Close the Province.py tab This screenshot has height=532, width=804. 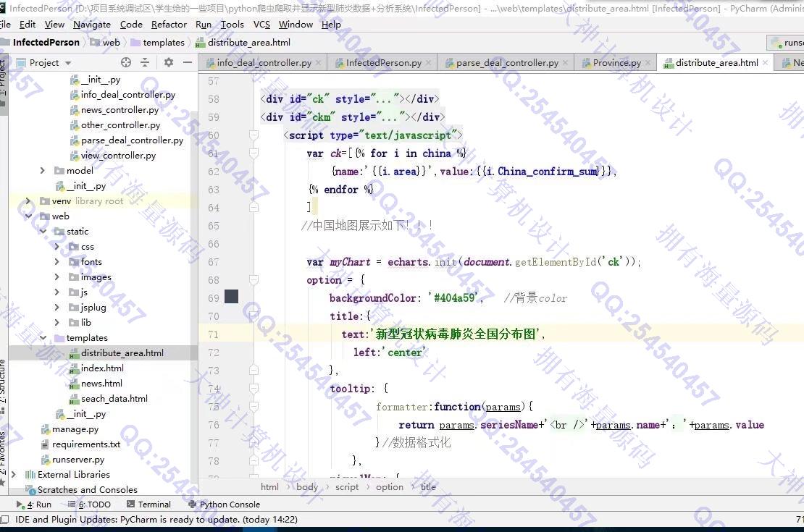point(648,62)
